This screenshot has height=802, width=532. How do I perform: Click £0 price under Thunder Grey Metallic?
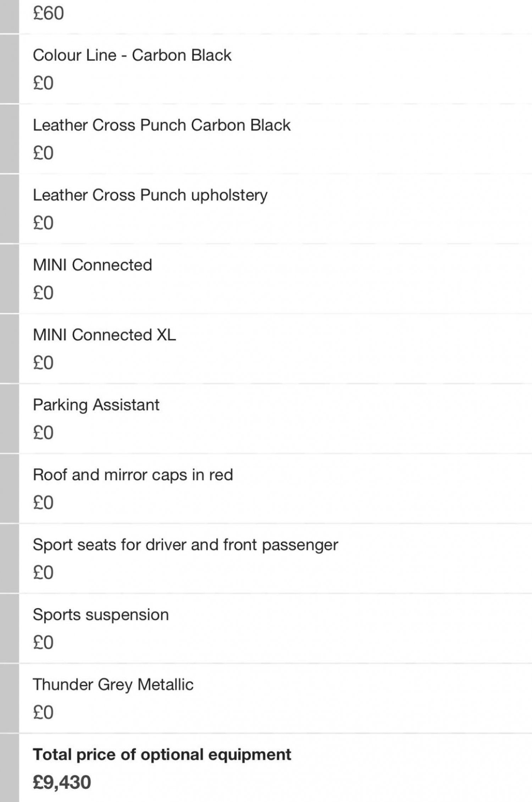tap(43, 712)
